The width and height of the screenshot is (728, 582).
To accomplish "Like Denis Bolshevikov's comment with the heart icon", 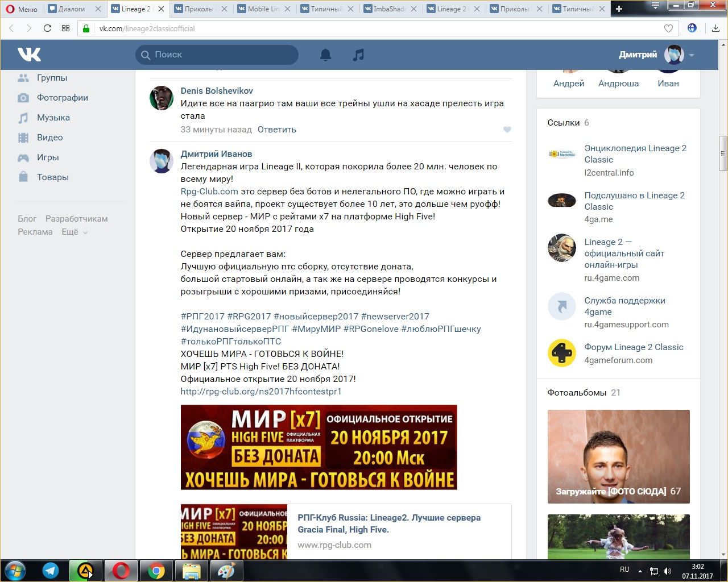I will (507, 130).
